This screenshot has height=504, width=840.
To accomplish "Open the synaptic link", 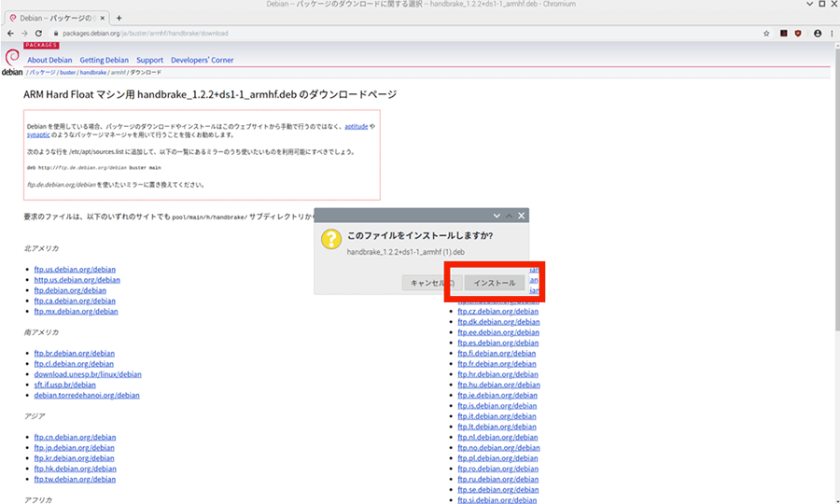I will point(38,135).
